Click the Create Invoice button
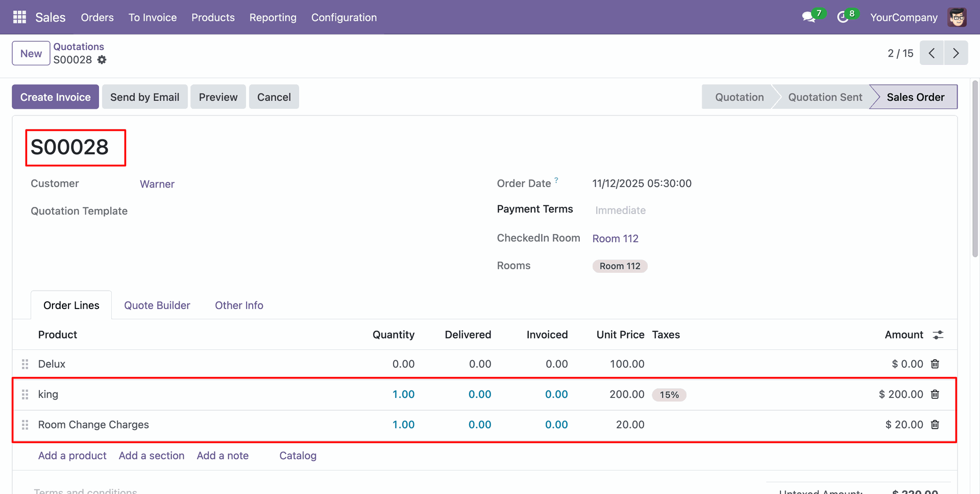This screenshot has height=494, width=980. pyautogui.click(x=55, y=97)
